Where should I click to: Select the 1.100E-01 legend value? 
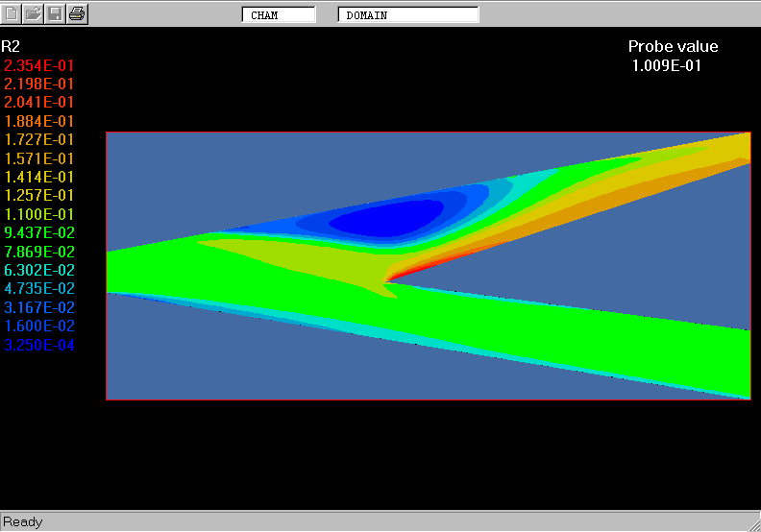click(39, 214)
